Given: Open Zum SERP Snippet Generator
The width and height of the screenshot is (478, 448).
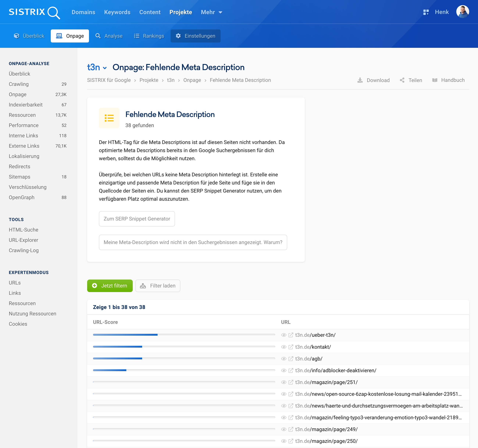Looking at the screenshot, I should click(137, 219).
